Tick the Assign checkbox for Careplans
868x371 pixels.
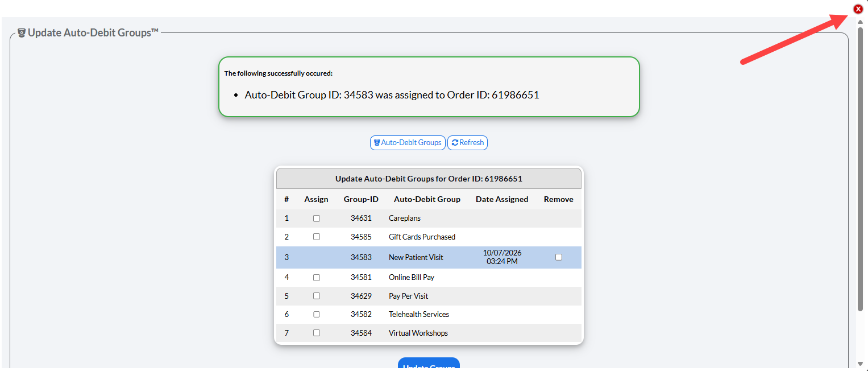(317, 219)
